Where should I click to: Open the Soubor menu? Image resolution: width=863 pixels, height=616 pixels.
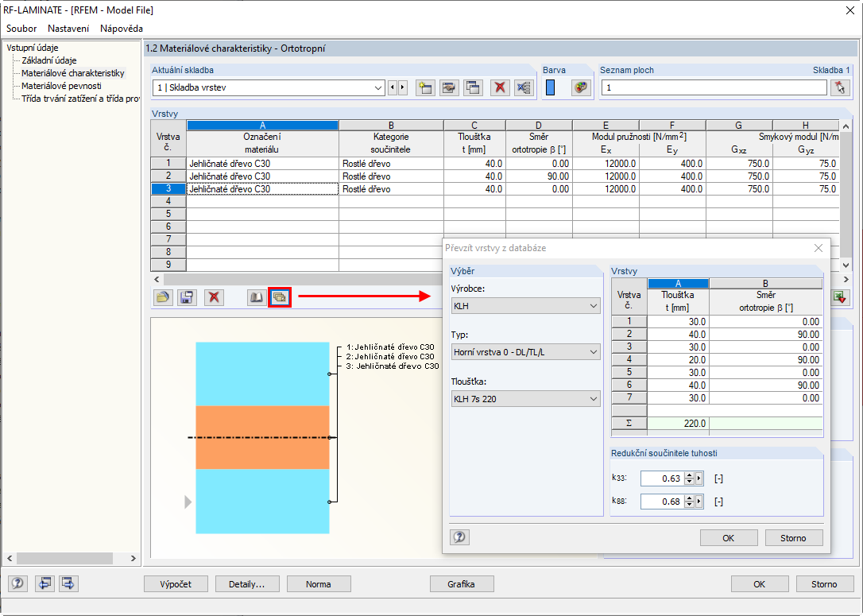pyautogui.click(x=21, y=28)
